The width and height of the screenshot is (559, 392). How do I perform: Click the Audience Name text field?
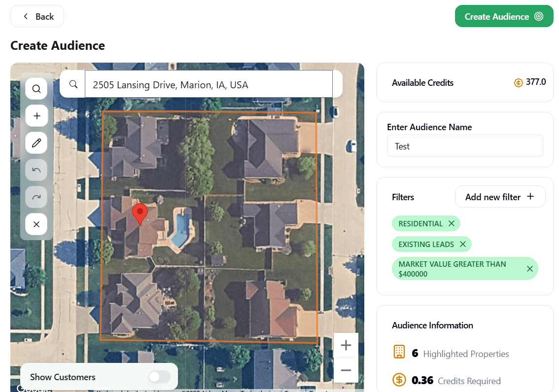(465, 146)
